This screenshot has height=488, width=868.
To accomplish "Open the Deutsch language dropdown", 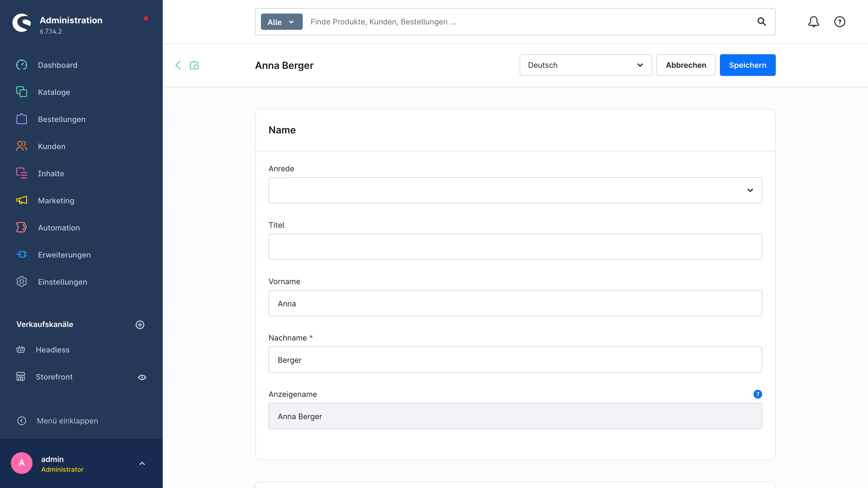I will click(x=585, y=65).
